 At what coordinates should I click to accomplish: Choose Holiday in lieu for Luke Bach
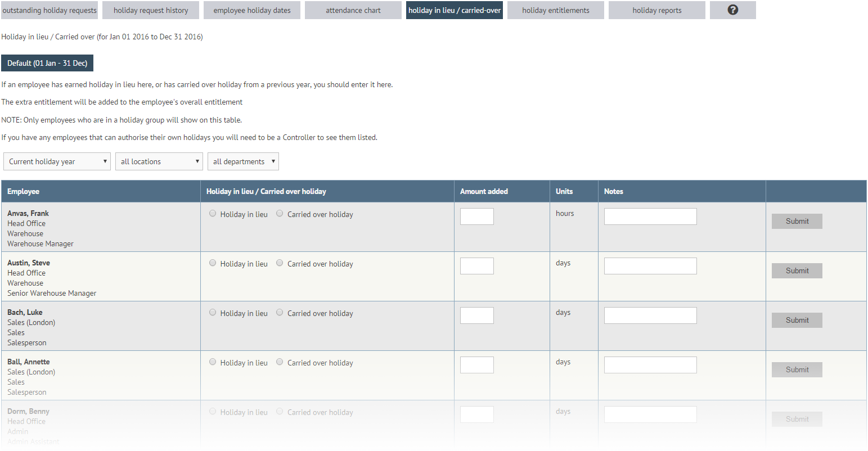[213, 313]
